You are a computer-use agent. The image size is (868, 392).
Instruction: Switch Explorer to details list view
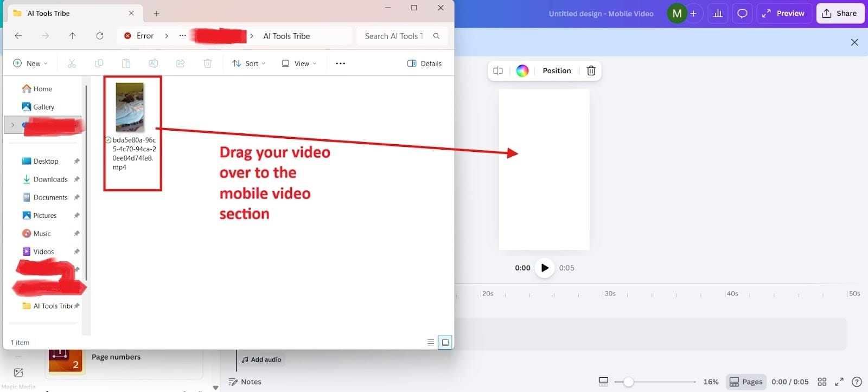pos(431,343)
